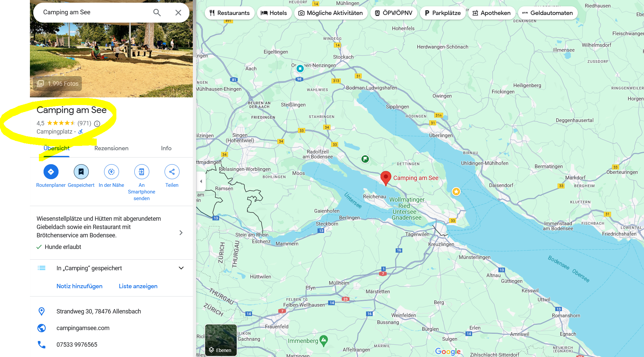Viewport: 644px width, 357px height.
Task: Filter by Hotels chip
Action: click(x=274, y=13)
